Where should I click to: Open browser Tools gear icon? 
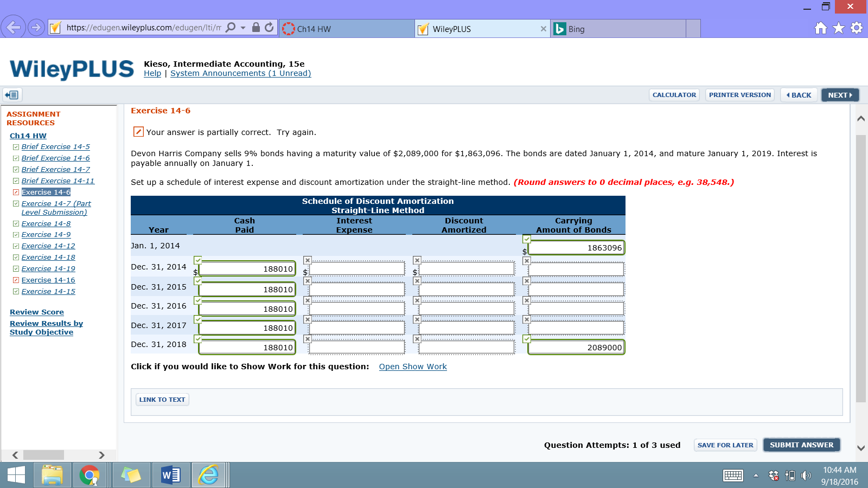[x=857, y=28]
